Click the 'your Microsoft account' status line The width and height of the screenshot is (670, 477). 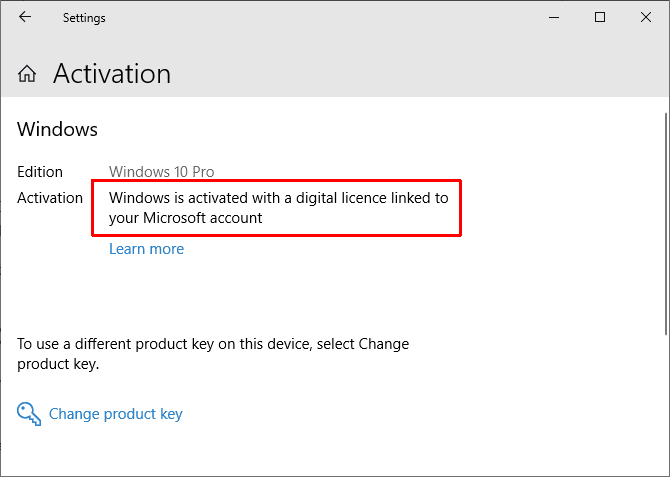[185, 218]
